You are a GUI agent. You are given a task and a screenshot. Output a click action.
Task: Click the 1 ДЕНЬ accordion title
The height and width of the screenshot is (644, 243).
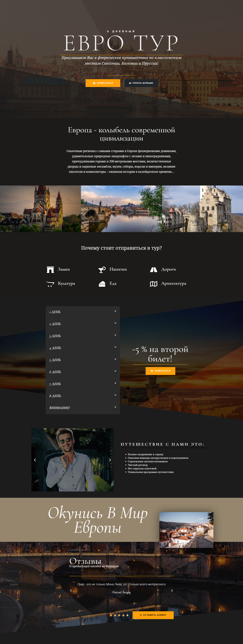(x=55, y=312)
